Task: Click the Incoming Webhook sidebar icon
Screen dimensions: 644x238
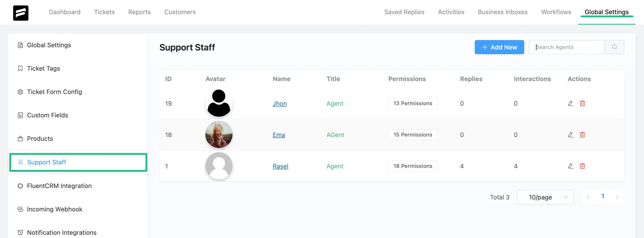Action: (x=20, y=209)
